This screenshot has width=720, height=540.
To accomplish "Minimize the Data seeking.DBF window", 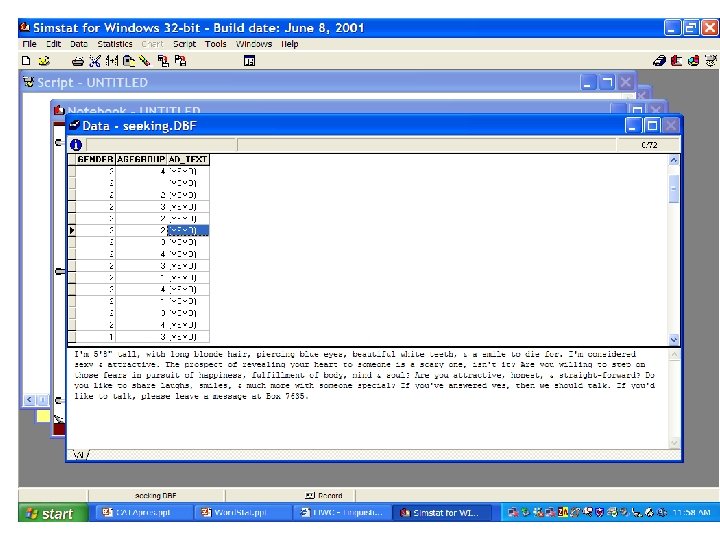I will pyautogui.click(x=633, y=125).
